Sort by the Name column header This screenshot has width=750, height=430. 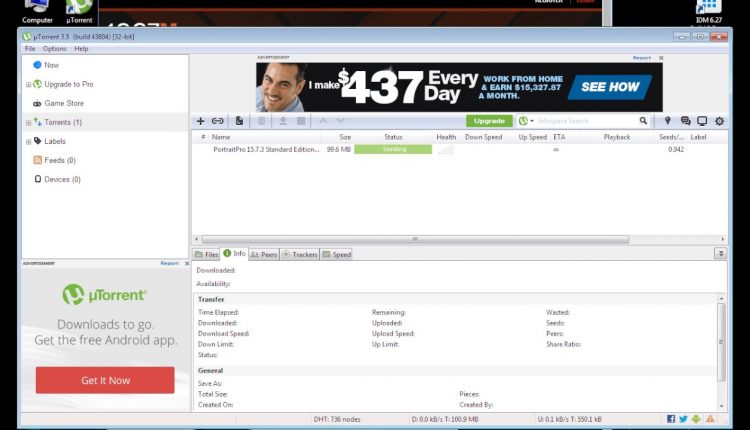[221, 137]
